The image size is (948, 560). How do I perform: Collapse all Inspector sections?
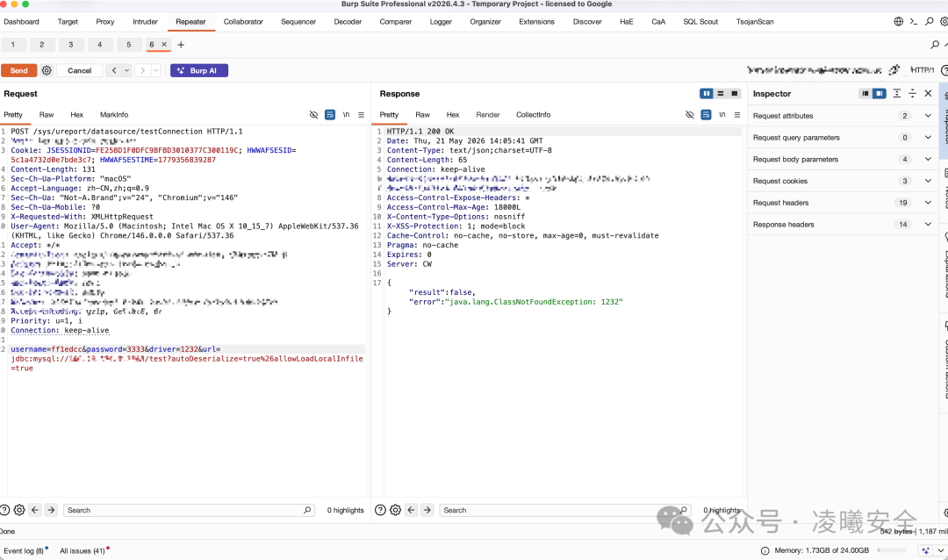pyautogui.click(x=912, y=93)
